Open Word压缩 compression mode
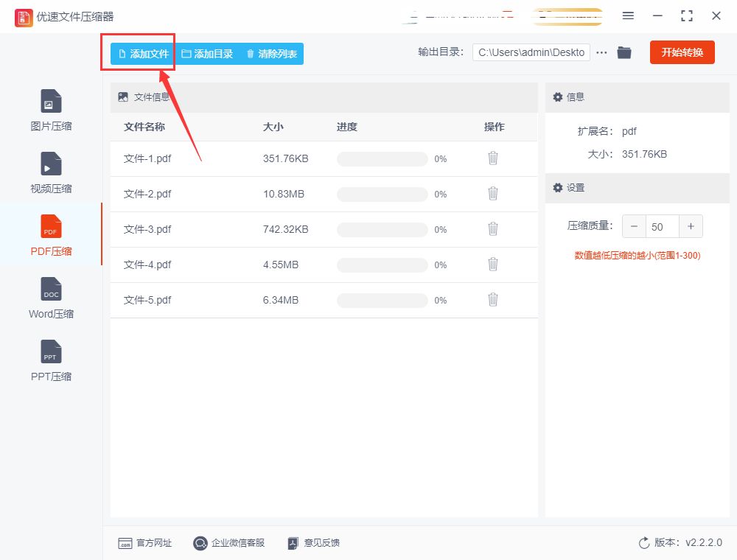 [x=51, y=298]
